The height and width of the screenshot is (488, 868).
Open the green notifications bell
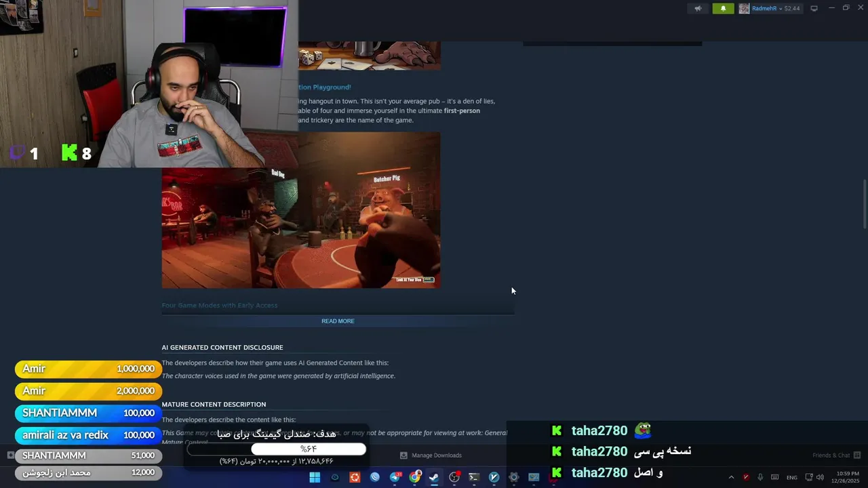(x=723, y=8)
